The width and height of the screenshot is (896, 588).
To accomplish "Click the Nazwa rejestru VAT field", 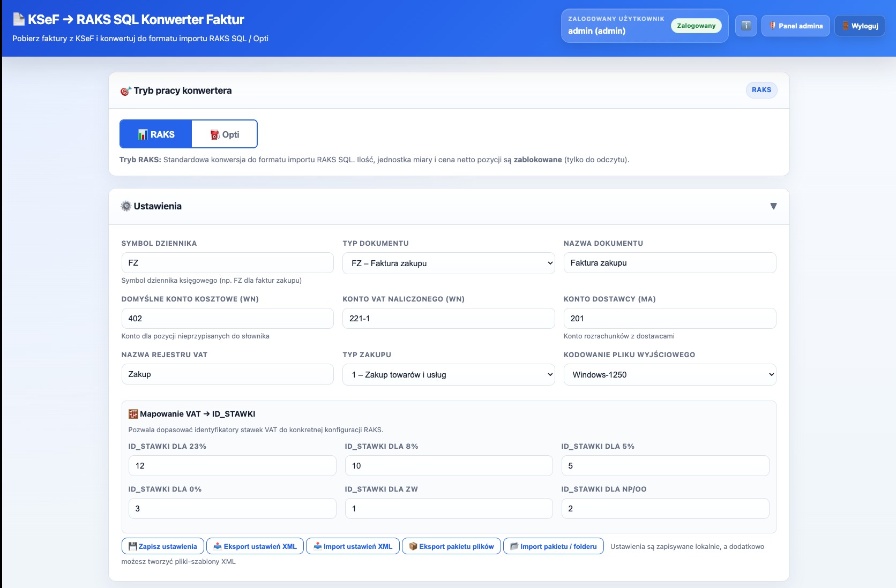I will [x=228, y=374].
